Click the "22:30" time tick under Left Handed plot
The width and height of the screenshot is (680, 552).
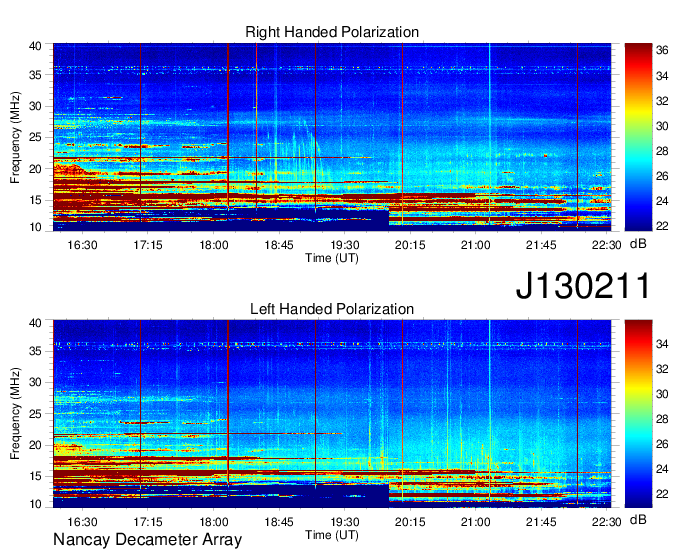606,522
